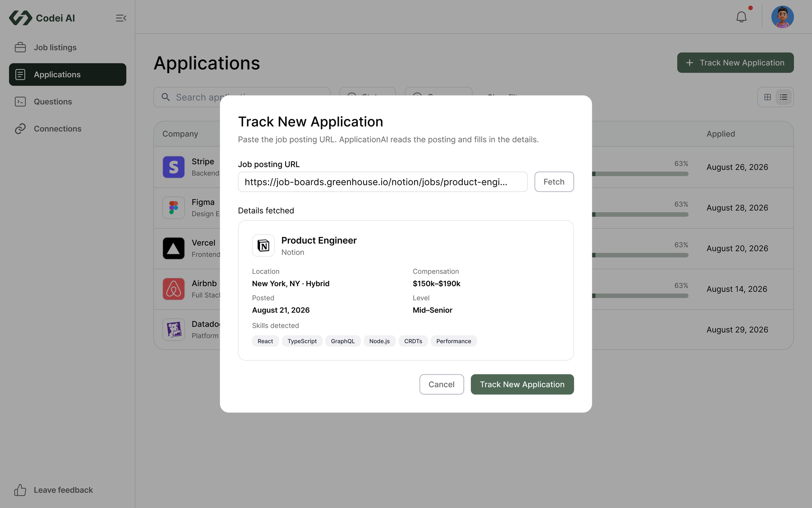
Task: Click the Job listings briefcase icon
Action: coord(20,47)
